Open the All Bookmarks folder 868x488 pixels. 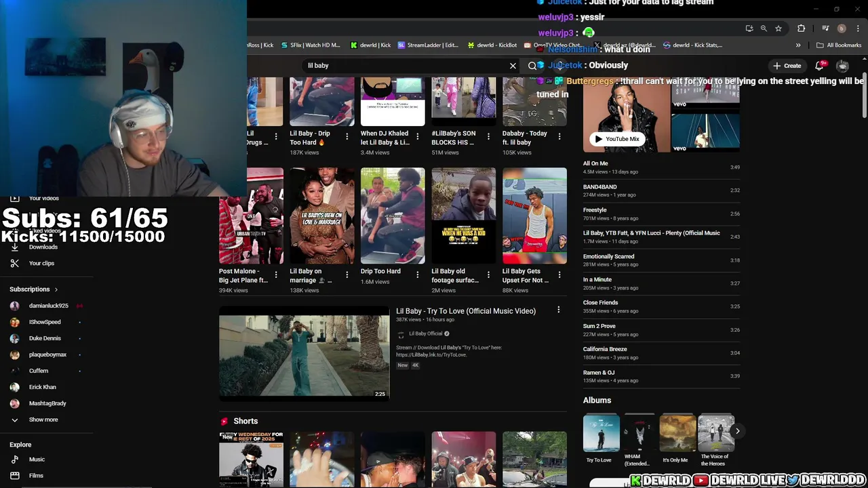pyautogui.click(x=839, y=45)
